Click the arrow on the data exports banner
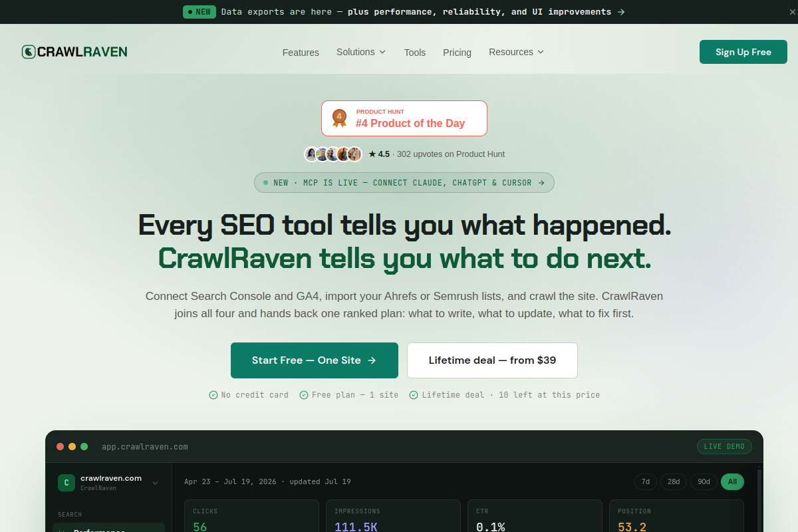Screen dimensions: 798x532 621,12
